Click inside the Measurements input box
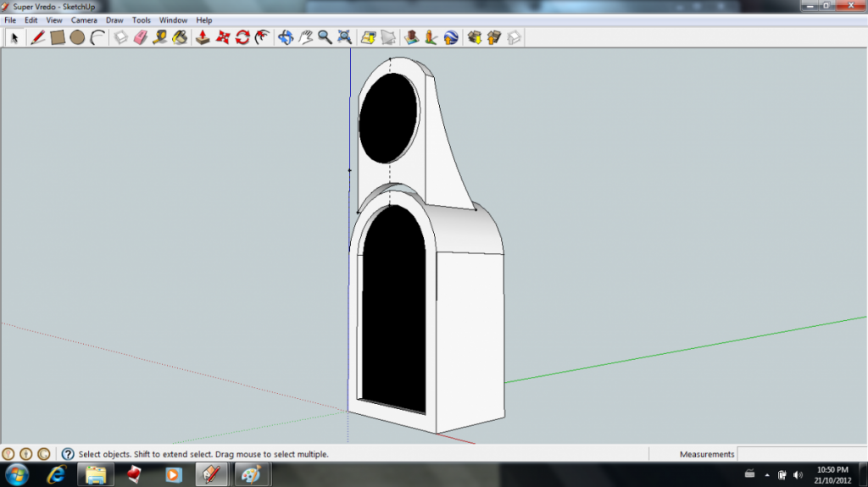 coord(802,454)
